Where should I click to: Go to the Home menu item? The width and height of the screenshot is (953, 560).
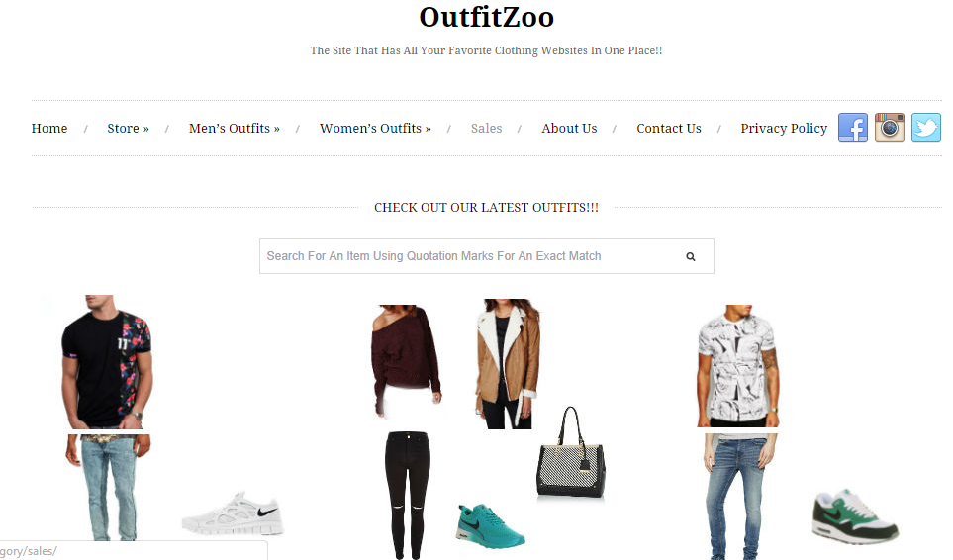[x=49, y=129]
